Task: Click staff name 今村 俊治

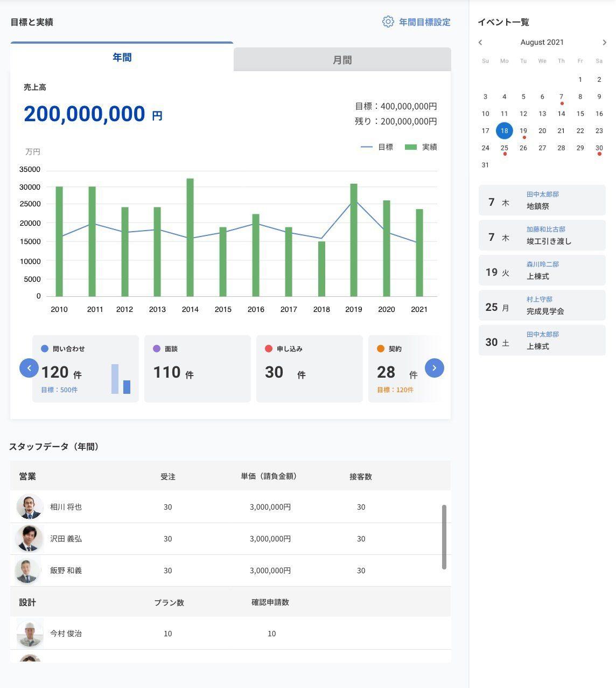Action: click(x=66, y=634)
